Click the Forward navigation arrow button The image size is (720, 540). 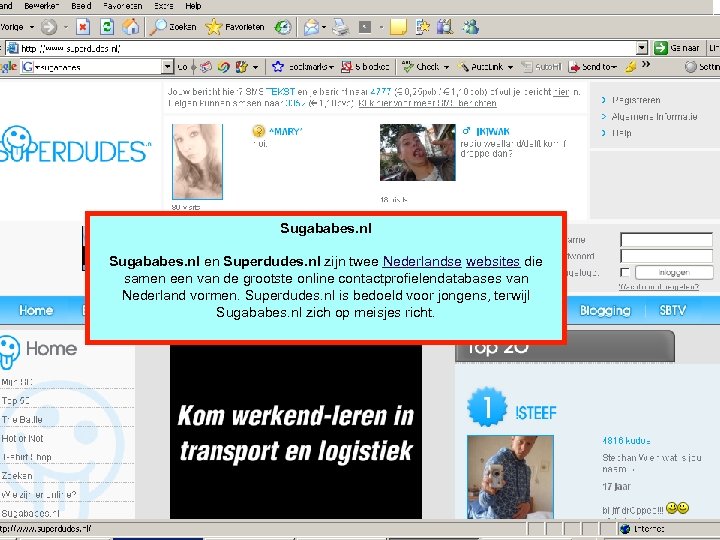tap(49, 27)
